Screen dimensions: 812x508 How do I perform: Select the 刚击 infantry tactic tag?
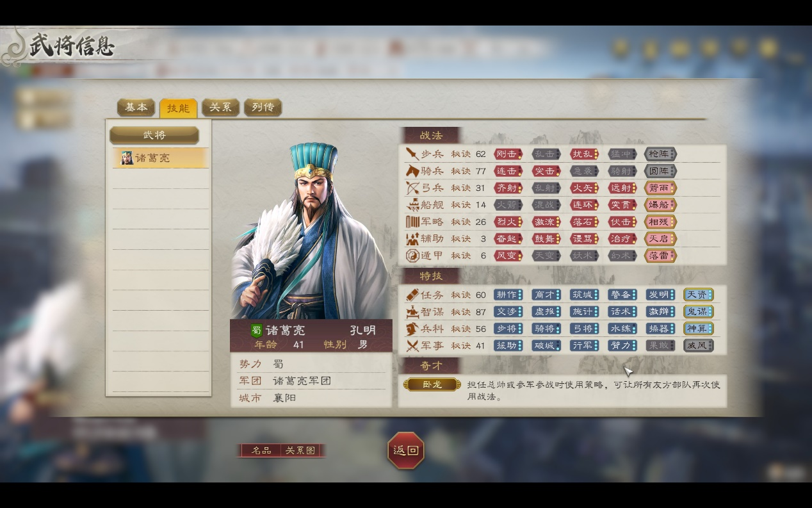[508, 154]
